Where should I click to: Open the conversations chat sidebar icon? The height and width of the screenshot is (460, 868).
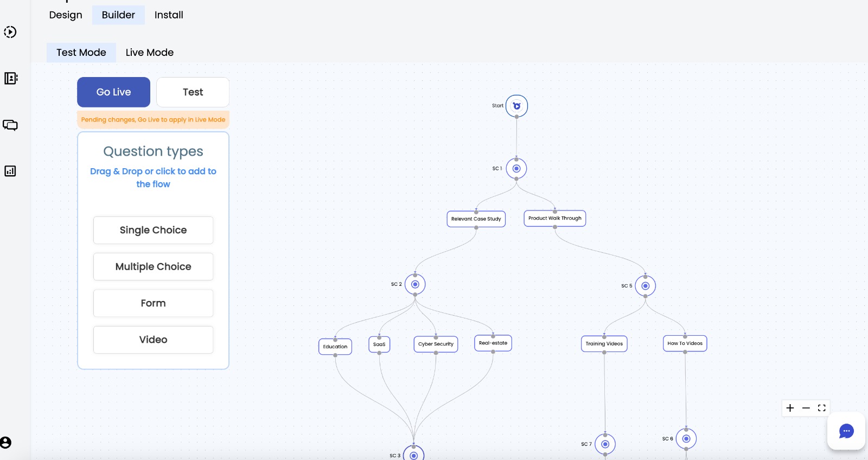pos(10,125)
